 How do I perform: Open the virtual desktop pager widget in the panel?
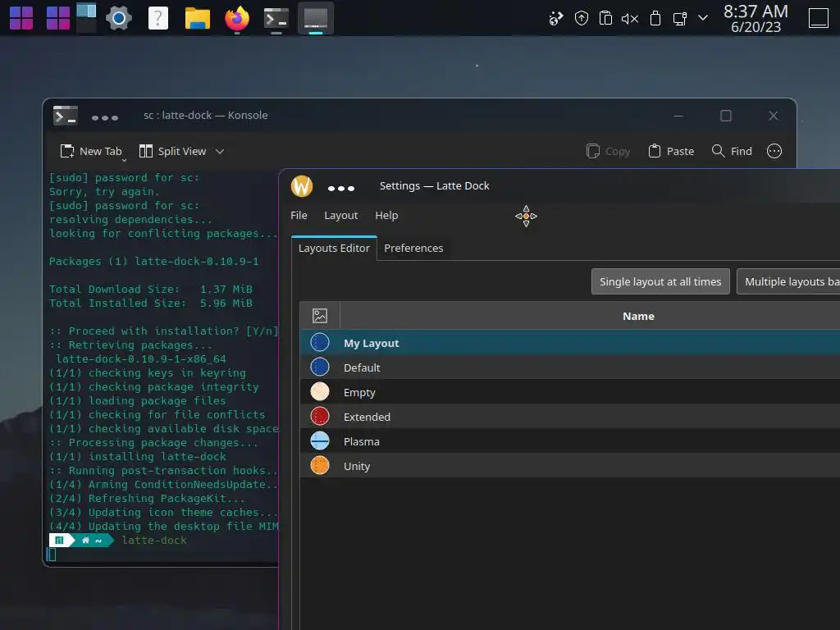coord(85,18)
